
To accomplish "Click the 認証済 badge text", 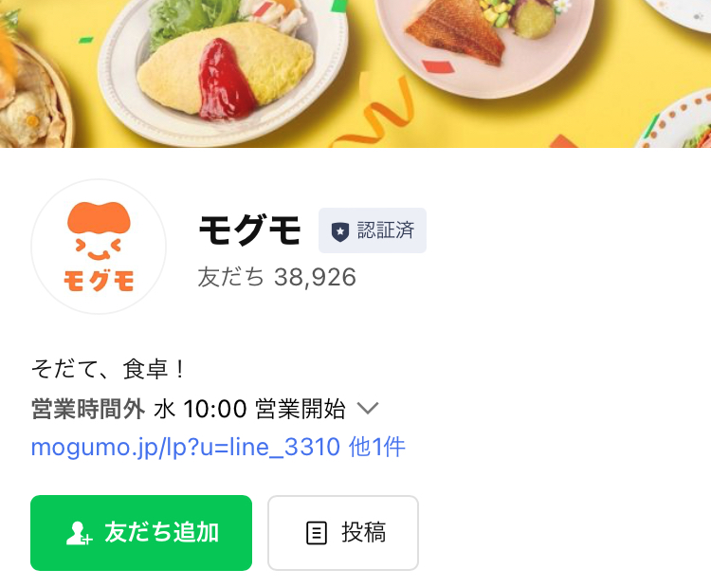I will 386,230.
